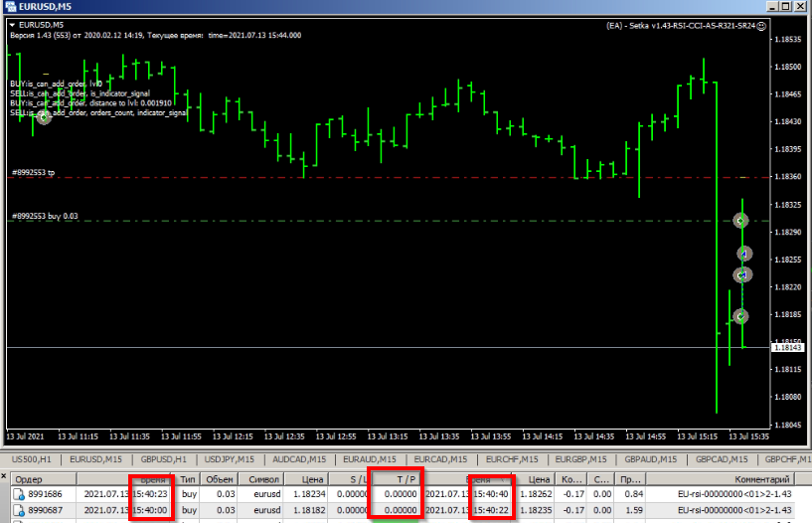Click the trade marker near the 1.18185 price level
This screenshot has width=812, height=523.
pos(741,316)
